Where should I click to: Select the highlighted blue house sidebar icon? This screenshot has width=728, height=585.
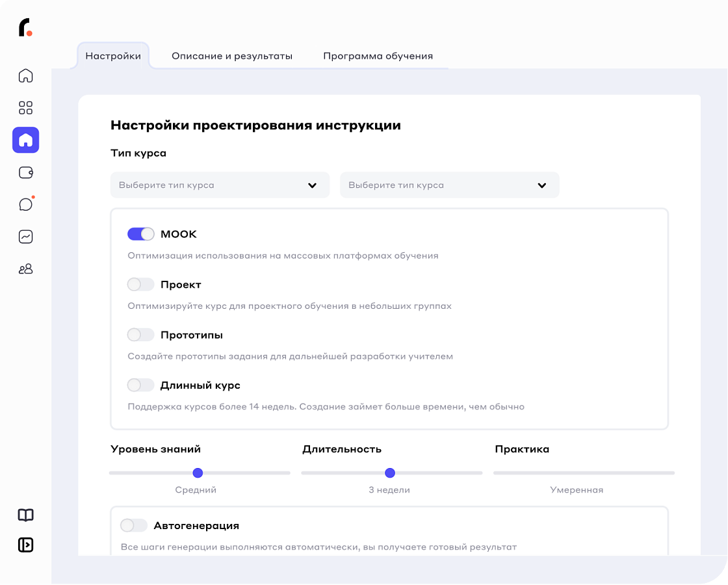pyautogui.click(x=25, y=140)
